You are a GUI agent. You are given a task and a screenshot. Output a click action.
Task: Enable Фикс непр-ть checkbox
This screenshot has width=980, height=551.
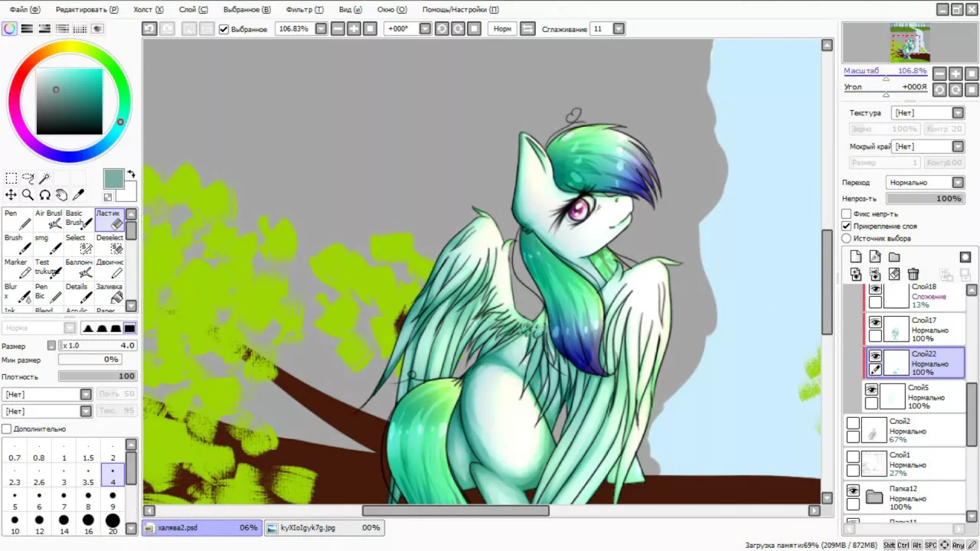pos(846,214)
